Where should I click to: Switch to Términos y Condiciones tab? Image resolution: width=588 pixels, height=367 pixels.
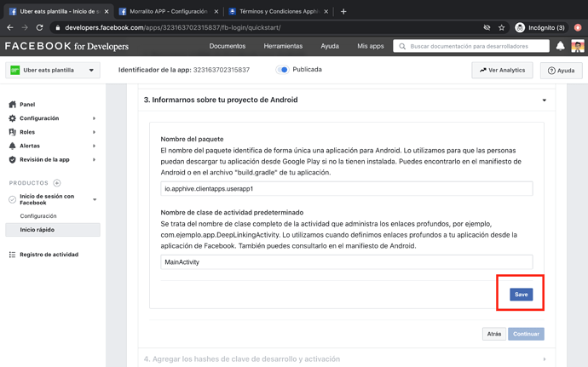[x=279, y=12]
